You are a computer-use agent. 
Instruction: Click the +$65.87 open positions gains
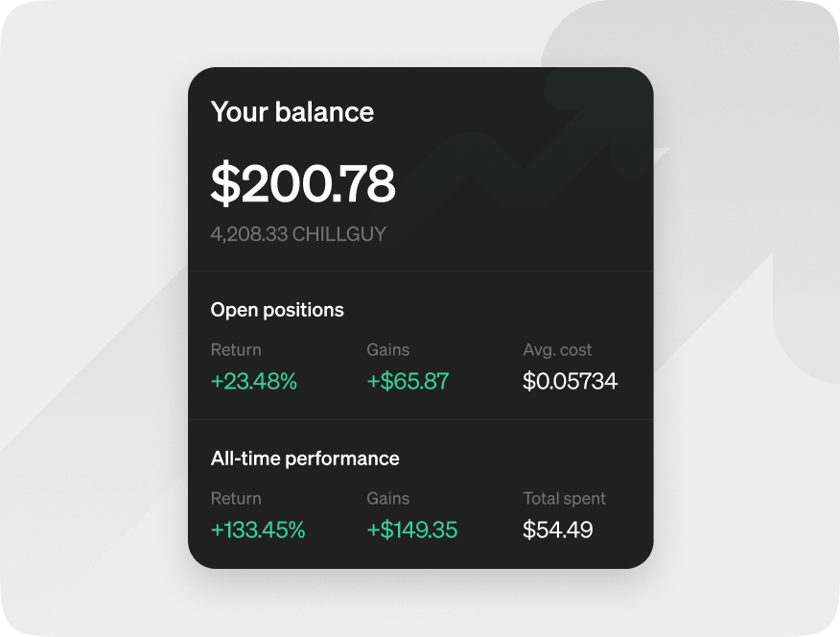(x=408, y=381)
